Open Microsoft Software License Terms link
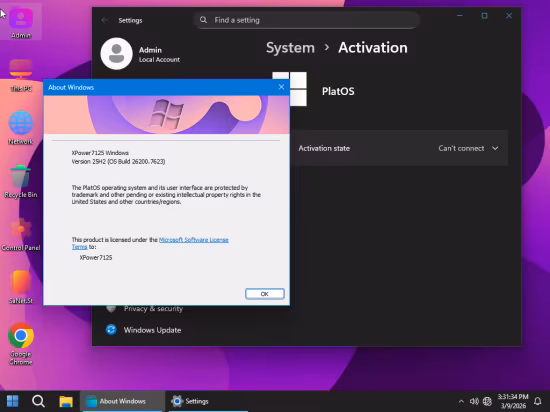The image size is (550, 412). coord(194,240)
